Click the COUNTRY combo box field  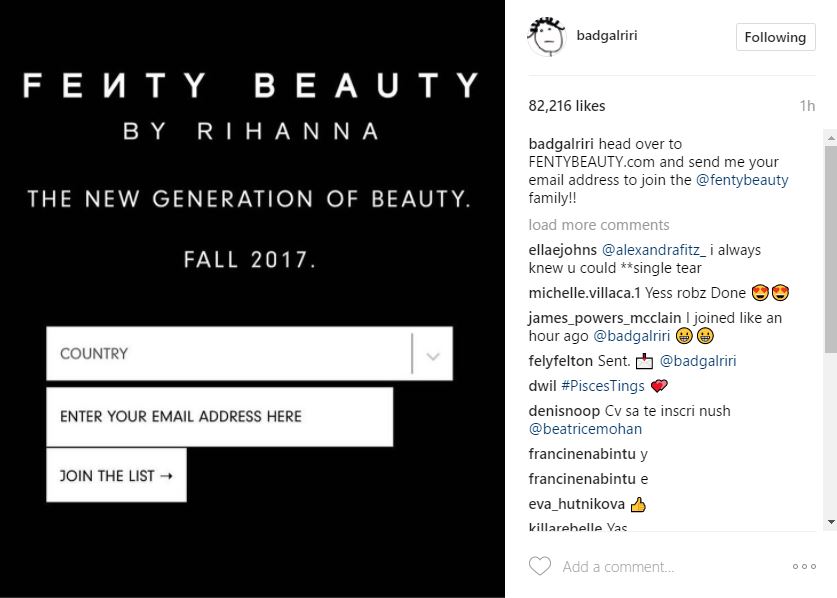249,353
